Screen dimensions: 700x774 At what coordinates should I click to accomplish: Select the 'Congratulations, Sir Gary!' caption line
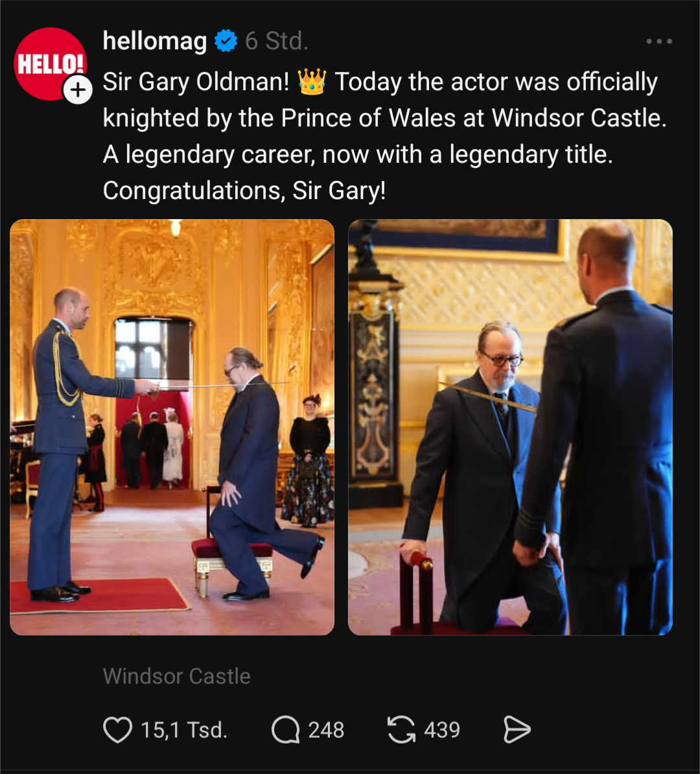[x=244, y=191]
